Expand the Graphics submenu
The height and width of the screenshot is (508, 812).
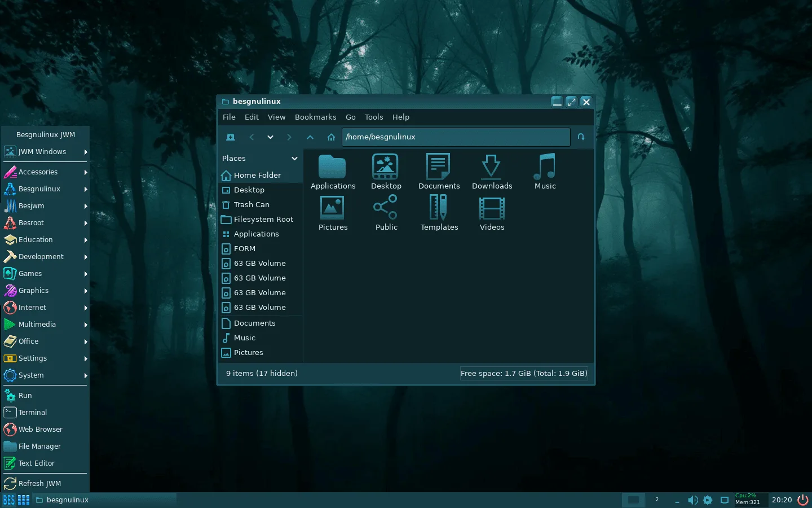tap(45, 291)
